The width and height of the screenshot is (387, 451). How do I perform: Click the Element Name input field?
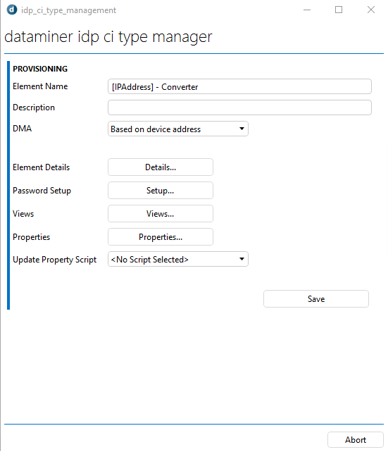(239, 87)
